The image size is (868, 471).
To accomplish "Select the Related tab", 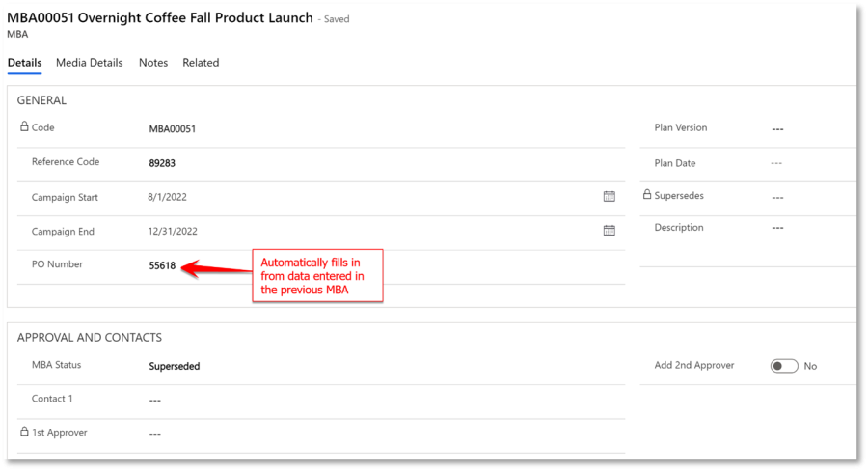I will (x=201, y=63).
